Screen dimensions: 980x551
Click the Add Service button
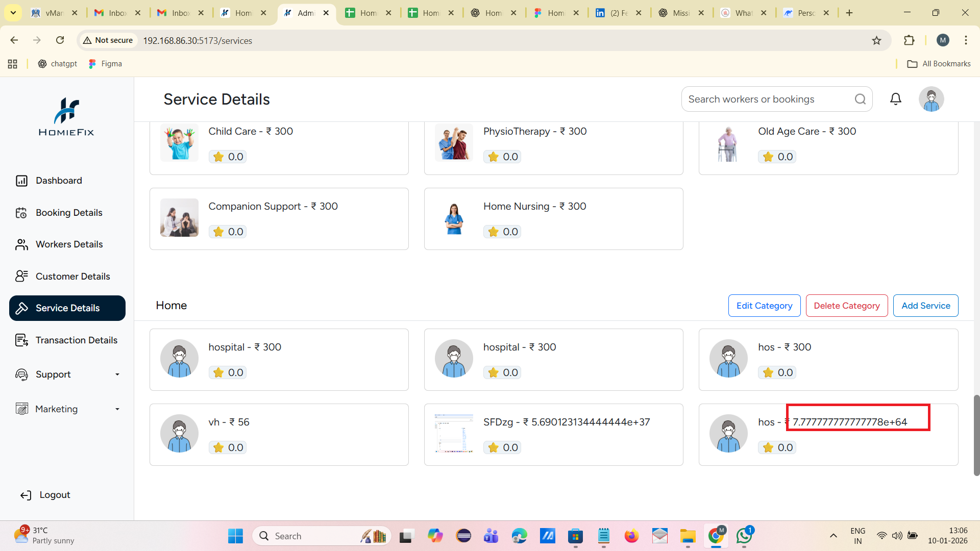[x=925, y=306]
